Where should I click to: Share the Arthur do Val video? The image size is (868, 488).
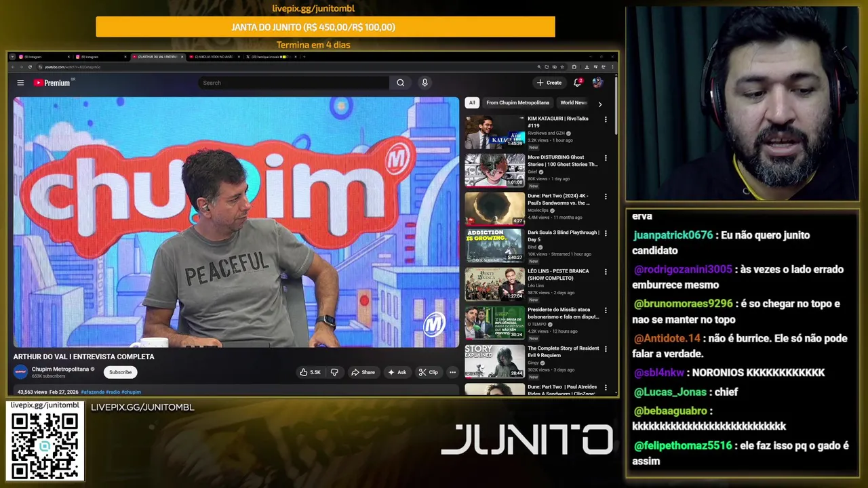(363, 372)
